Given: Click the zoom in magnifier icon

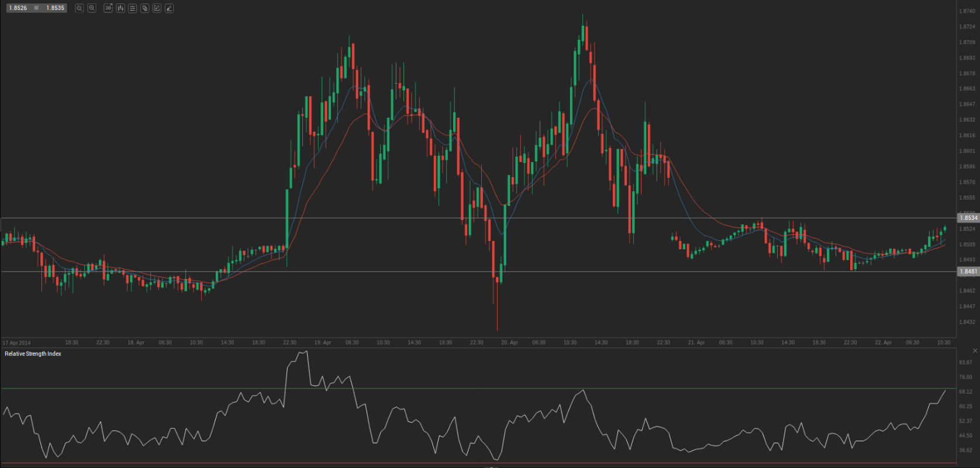Looking at the screenshot, I should pos(92,8).
